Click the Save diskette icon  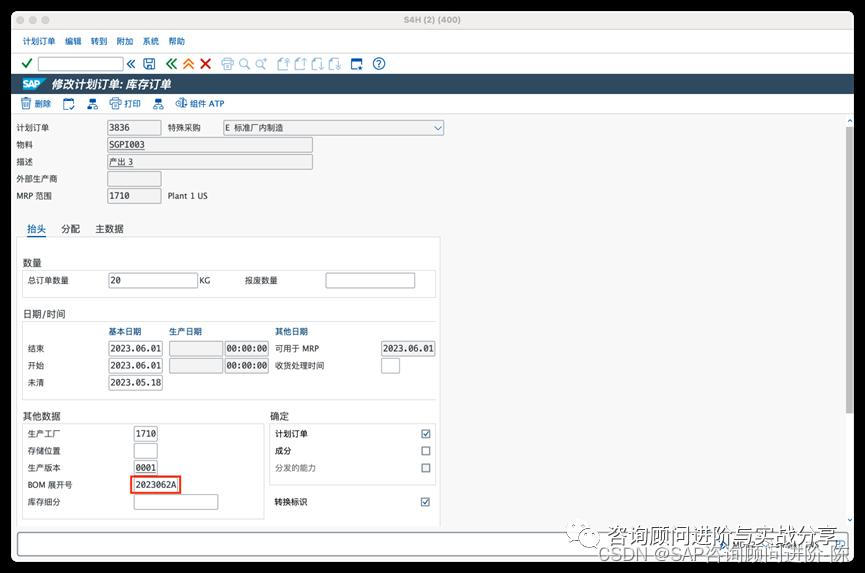pyautogui.click(x=149, y=64)
